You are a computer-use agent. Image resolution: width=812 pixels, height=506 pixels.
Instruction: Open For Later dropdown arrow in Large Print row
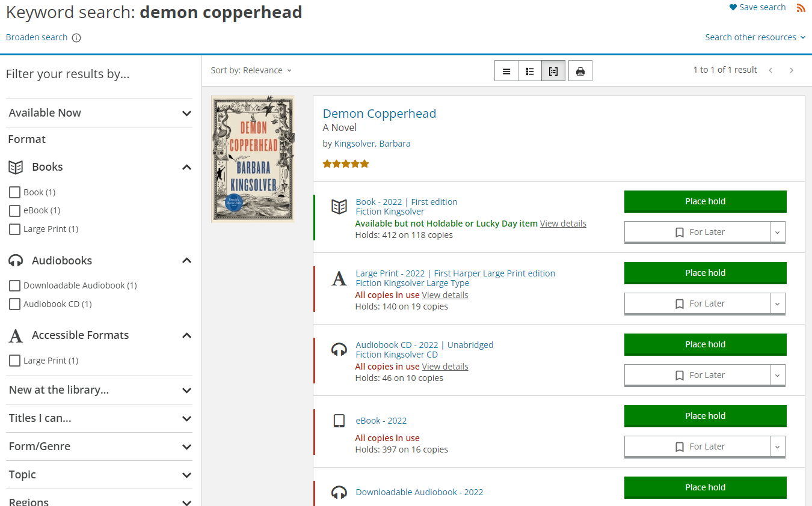pos(778,303)
